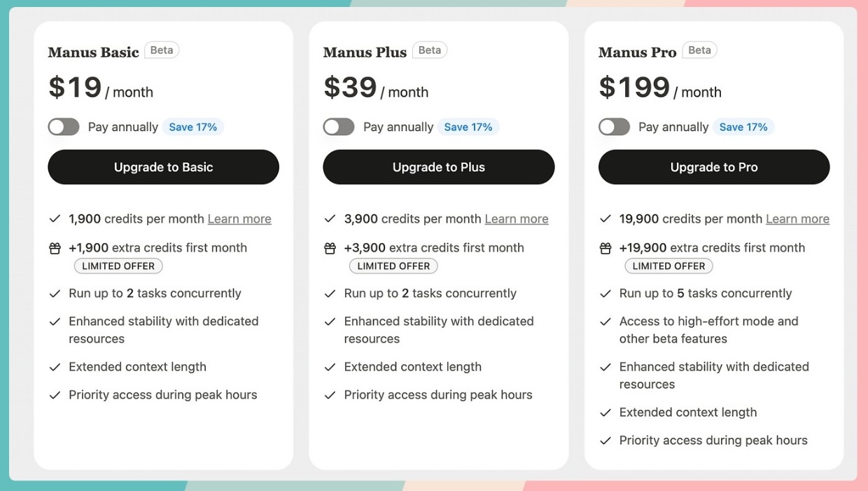The image size is (868, 491).
Task: Open Learn more link under Plus credits
Action: (x=517, y=219)
